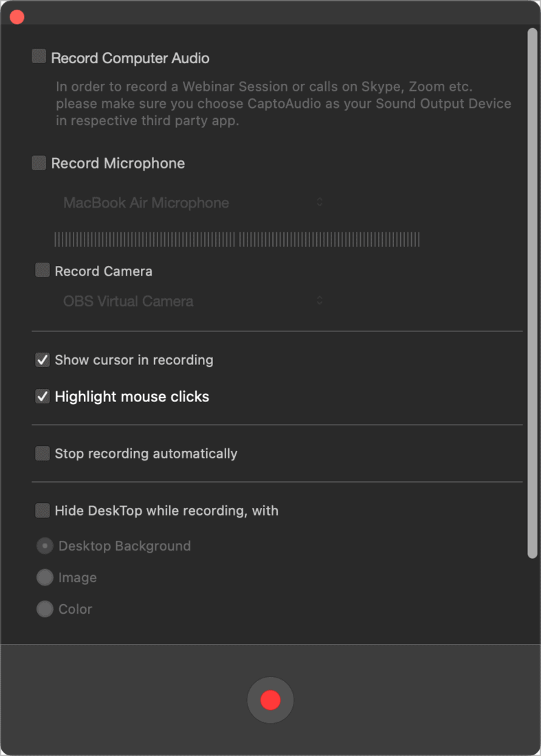Enable Stop recording automatically
The image size is (541, 756).
pos(42,453)
